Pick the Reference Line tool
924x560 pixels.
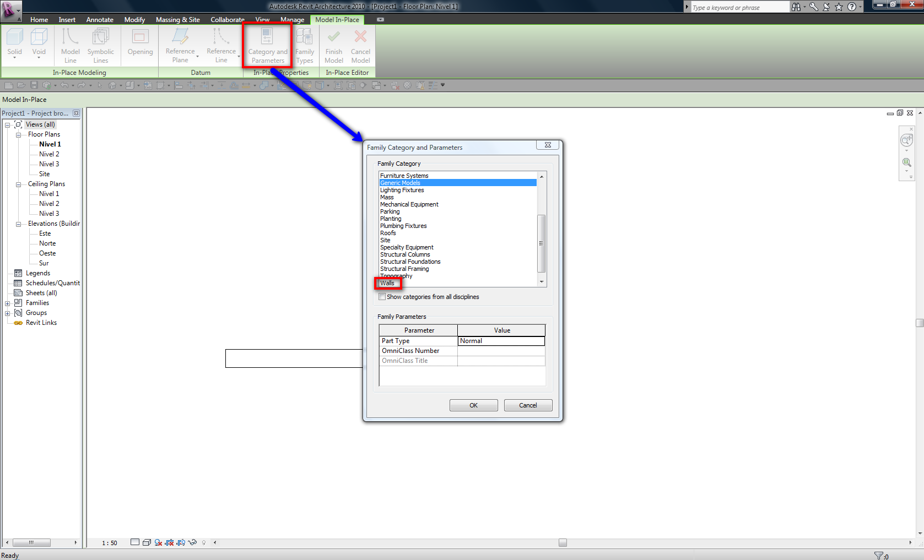tap(221, 46)
